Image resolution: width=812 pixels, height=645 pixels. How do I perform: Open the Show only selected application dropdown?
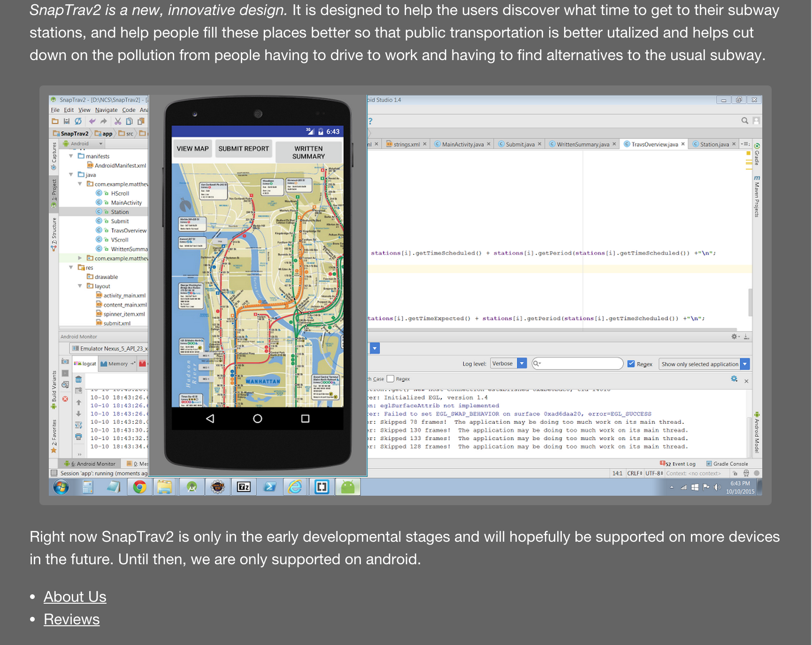click(704, 364)
